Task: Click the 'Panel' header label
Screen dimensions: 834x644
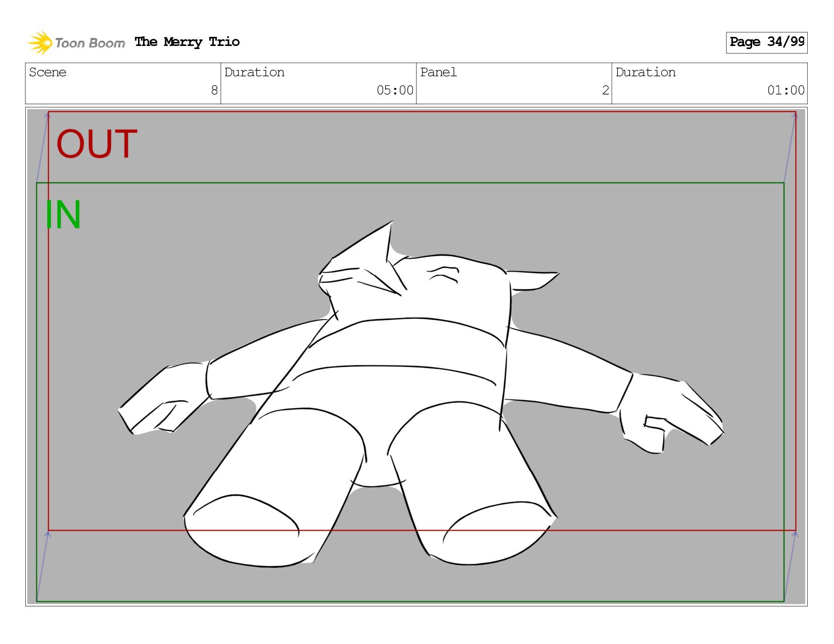Action: coord(438,72)
